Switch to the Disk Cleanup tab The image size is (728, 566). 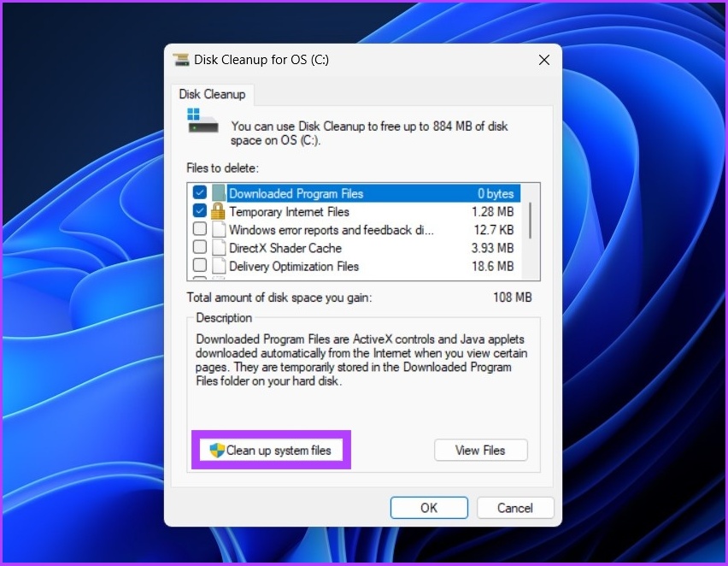pyautogui.click(x=212, y=94)
